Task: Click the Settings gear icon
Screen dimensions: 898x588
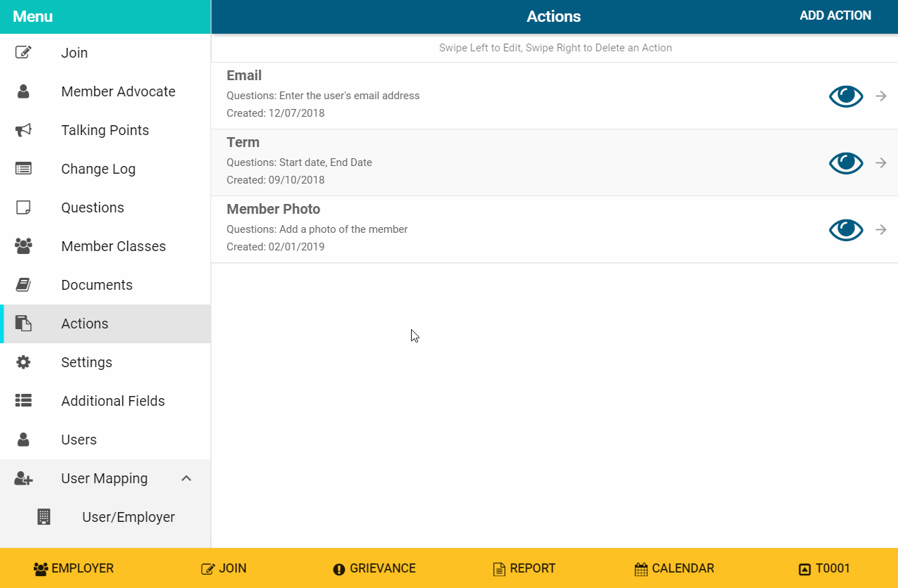Action: [x=23, y=362]
